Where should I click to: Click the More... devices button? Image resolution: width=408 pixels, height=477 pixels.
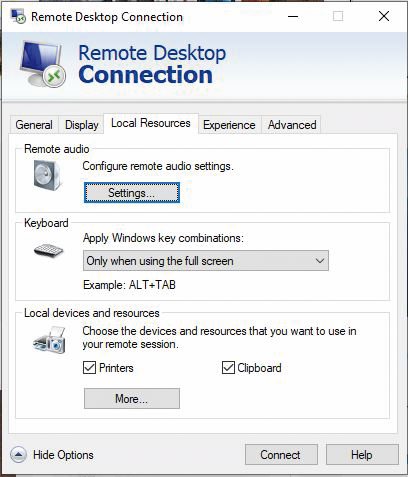(132, 398)
